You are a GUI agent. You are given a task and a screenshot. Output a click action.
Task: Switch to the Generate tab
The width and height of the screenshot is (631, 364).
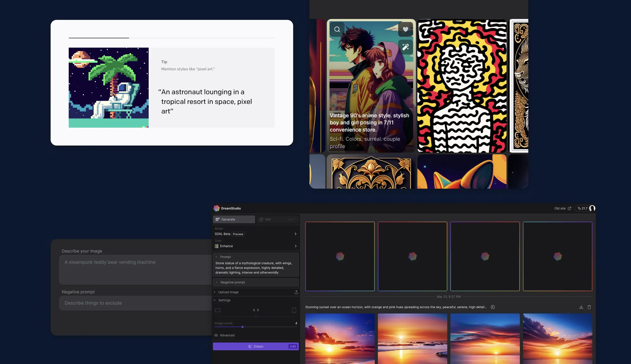point(234,219)
